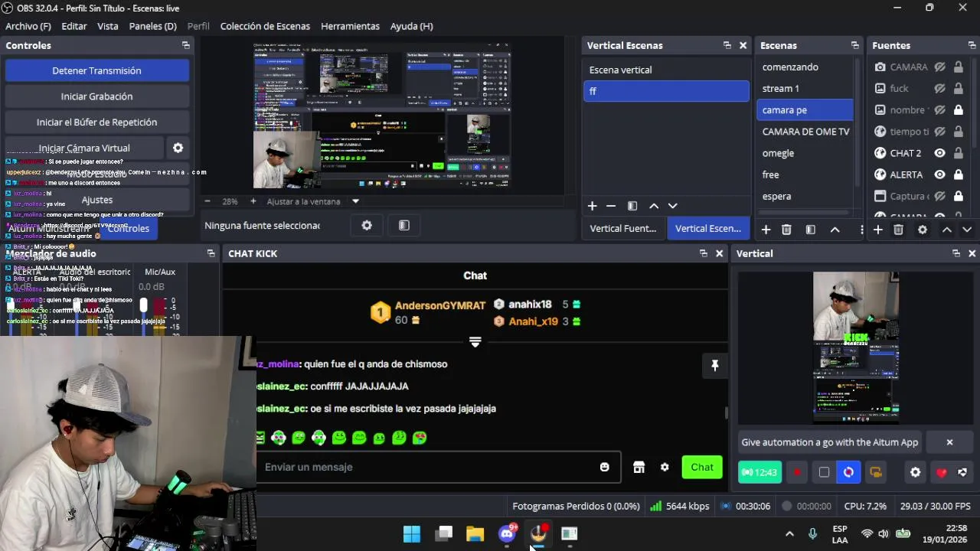Move source up in Fuentes

tap(947, 230)
